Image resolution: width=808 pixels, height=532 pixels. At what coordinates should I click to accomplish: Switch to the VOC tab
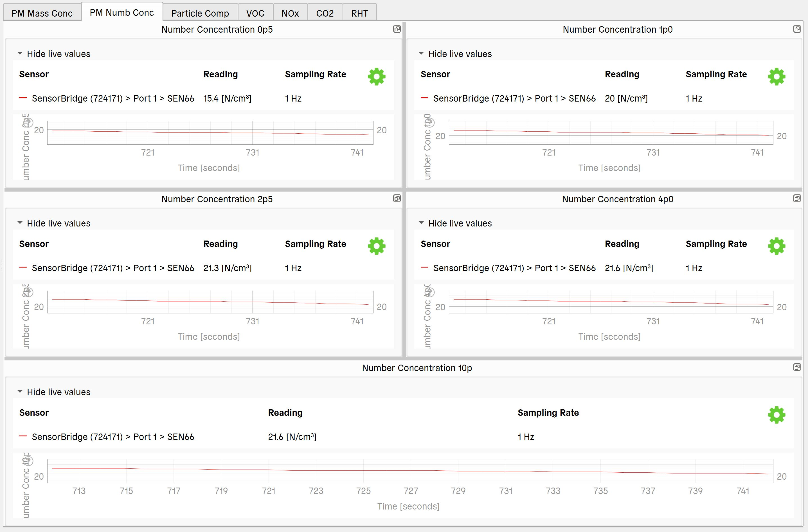coord(255,13)
